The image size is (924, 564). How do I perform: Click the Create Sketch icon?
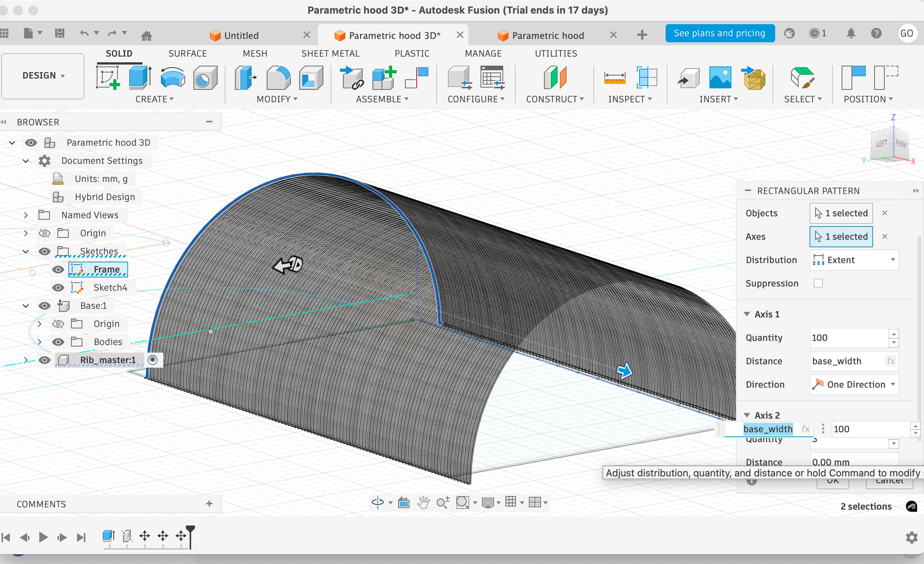coord(108,78)
